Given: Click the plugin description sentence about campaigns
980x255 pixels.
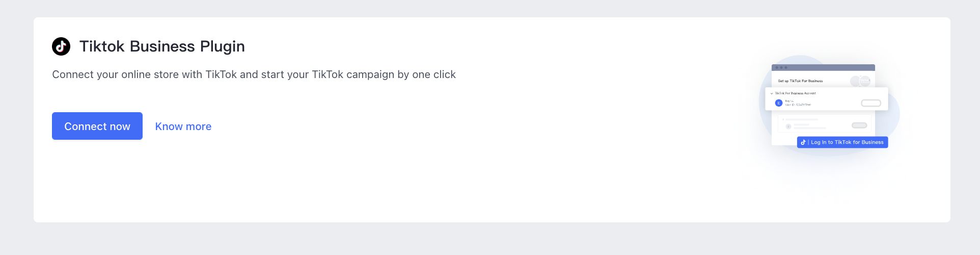Looking at the screenshot, I should pos(254,74).
